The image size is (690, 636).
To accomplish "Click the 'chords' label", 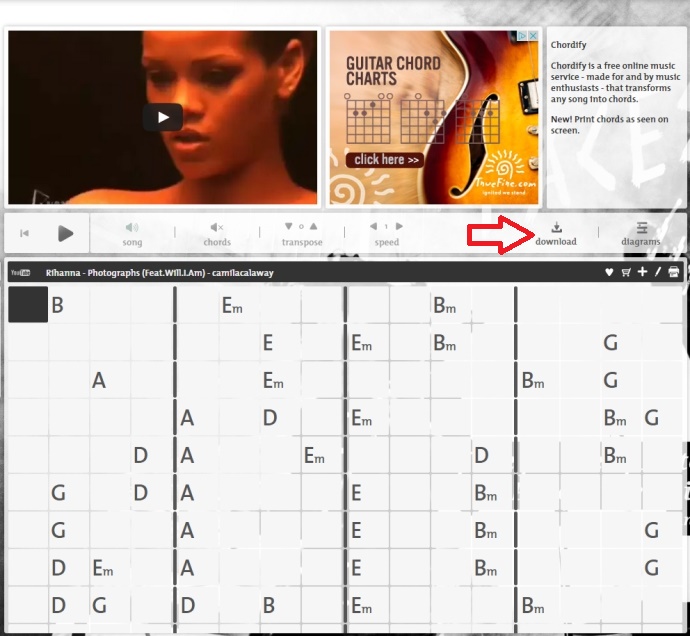I will [217, 242].
